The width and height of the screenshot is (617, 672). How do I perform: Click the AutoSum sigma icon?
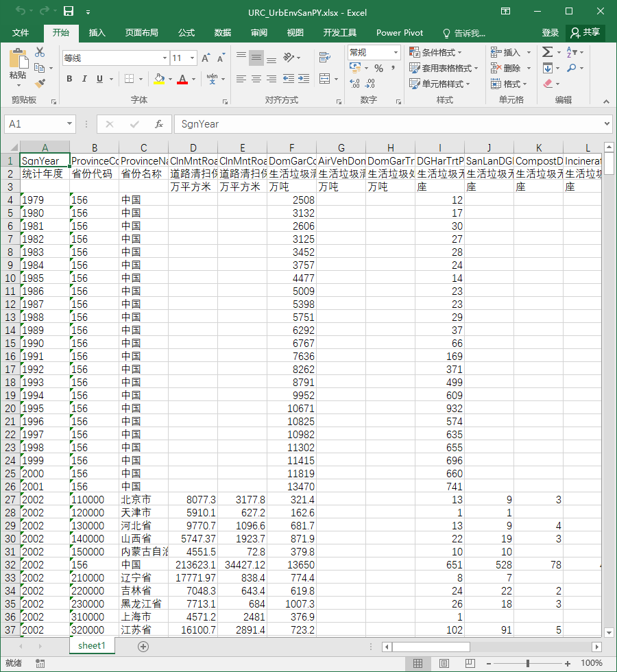pos(547,52)
